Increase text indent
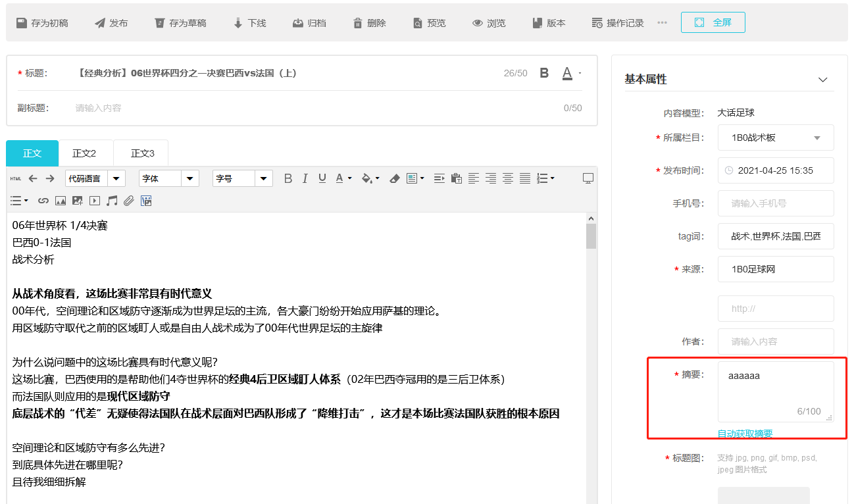 click(440, 178)
